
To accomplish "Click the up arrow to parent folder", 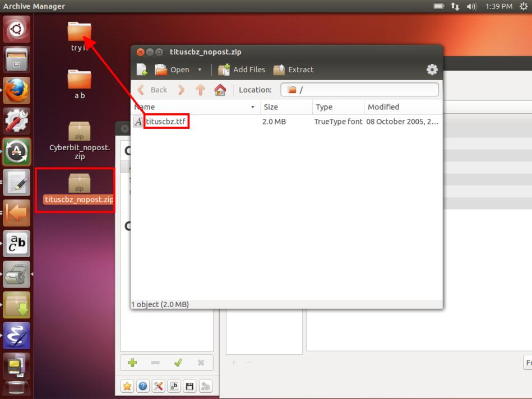I will (200, 90).
